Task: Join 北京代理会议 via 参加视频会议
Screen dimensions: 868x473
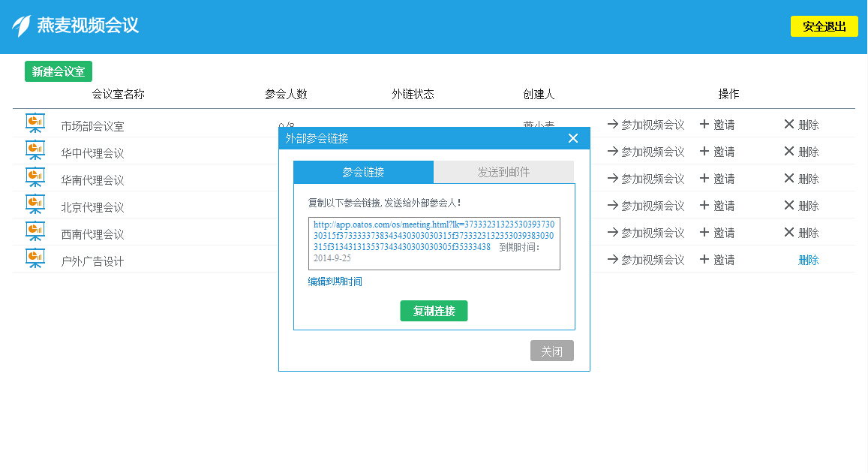Action: click(x=645, y=206)
